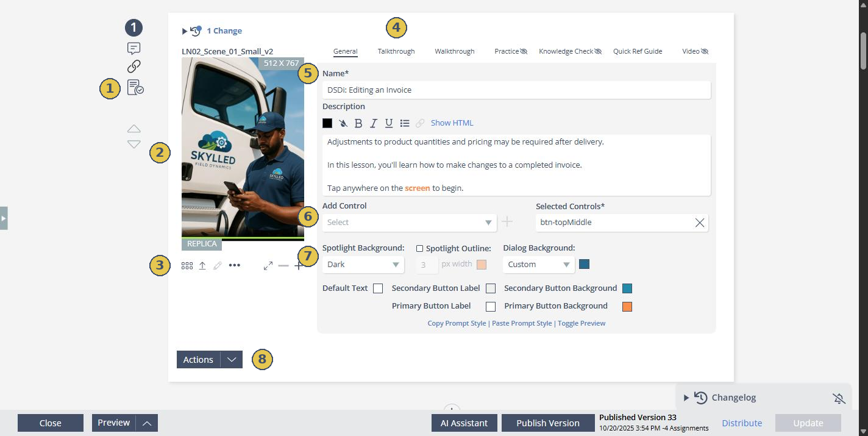The height and width of the screenshot is (436, 868).
Task: Move scene down with the down triangle
Action: tap(134, 145)
